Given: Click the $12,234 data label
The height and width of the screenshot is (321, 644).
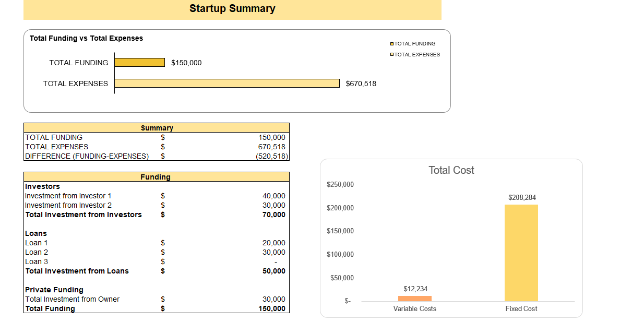Looking at the screenshot, I should click(415, 289).
